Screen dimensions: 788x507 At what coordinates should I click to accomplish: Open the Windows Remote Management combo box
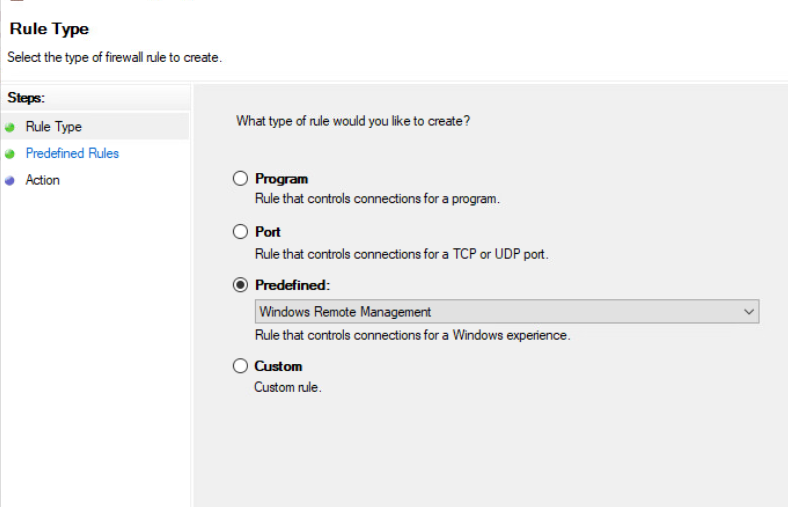500,312
